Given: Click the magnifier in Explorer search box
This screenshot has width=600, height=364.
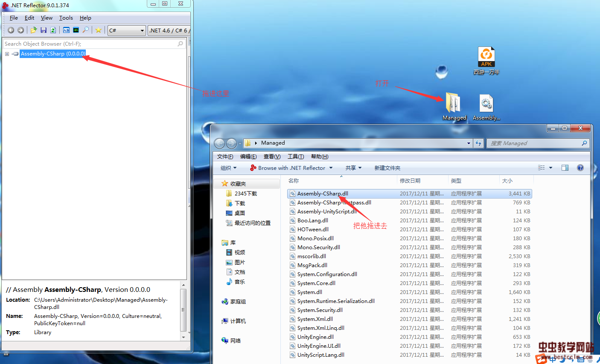Looking at the screenshot, I should [584, 143].
